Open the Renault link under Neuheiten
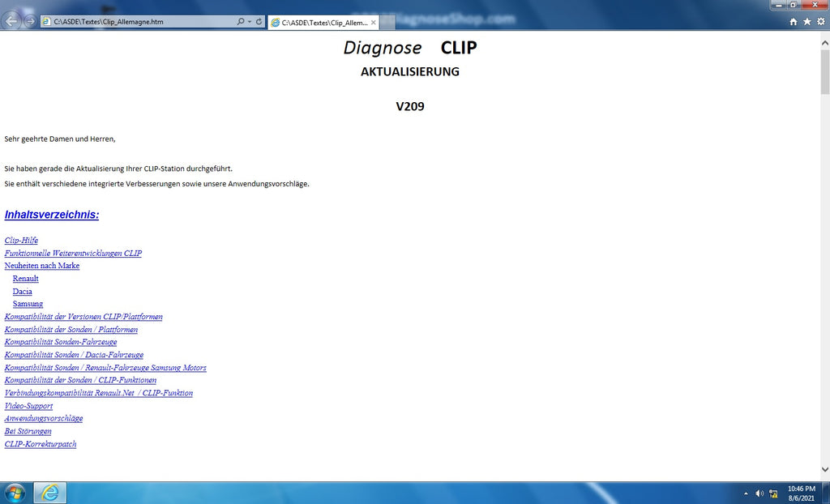830x504 pixels. 26,279
